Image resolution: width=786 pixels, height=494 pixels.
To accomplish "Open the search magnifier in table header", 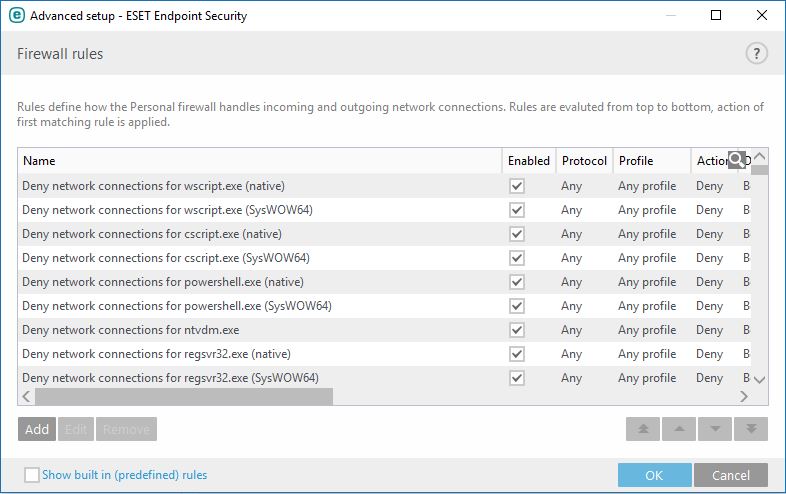I will click(737, 160).
